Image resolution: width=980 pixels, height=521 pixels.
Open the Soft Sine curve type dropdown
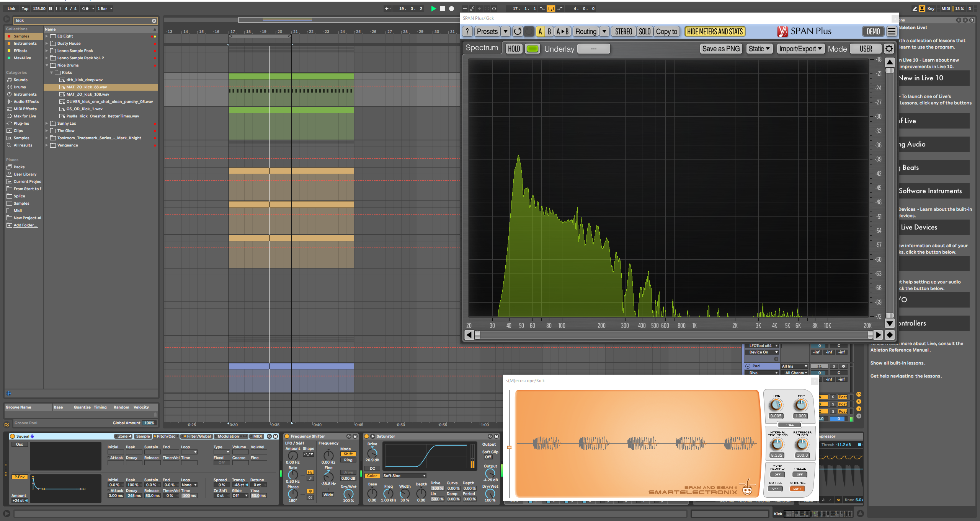click(x=404, y=475)
